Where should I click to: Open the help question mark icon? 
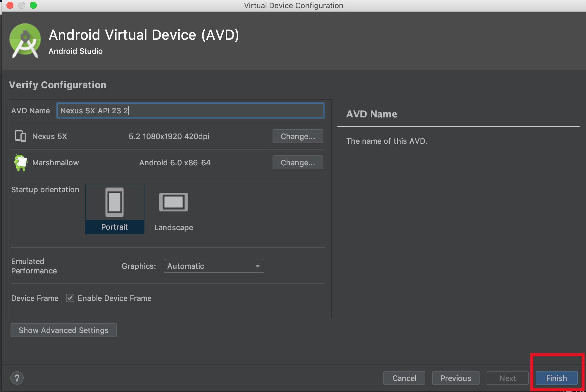(17, 378)
